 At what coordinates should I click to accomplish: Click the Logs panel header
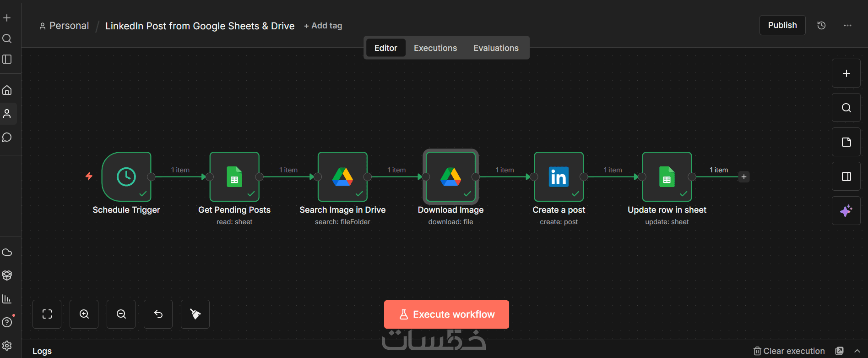point(42,351)
